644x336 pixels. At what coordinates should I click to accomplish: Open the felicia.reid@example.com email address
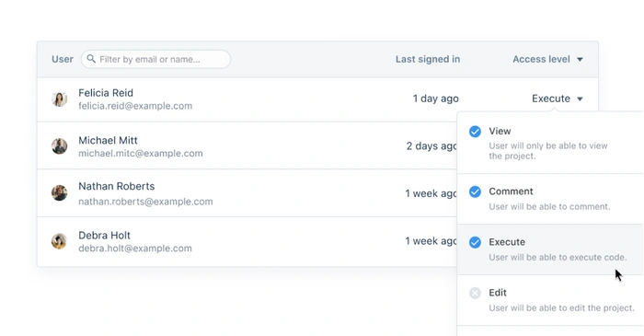pyautogui.click(x=135, y=106)
